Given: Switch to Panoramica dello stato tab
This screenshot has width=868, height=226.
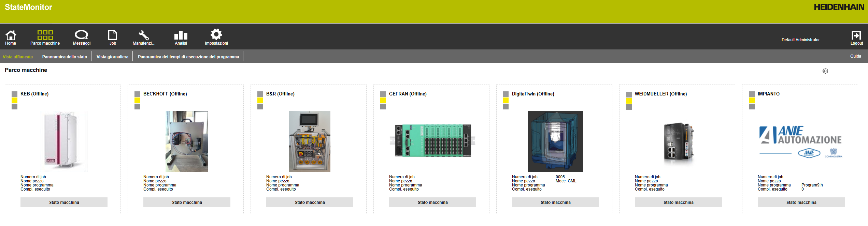Looking at the screenshot, I should click(x=65, y=57).
